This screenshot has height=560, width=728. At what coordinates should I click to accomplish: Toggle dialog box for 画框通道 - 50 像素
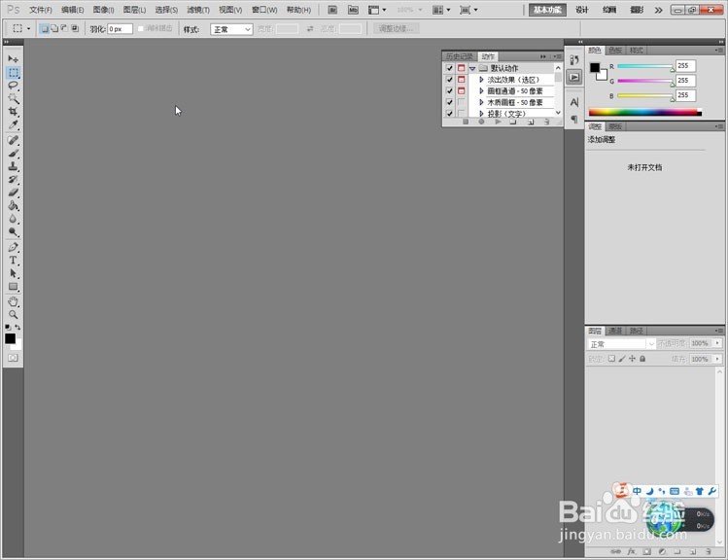coord(461,91)
